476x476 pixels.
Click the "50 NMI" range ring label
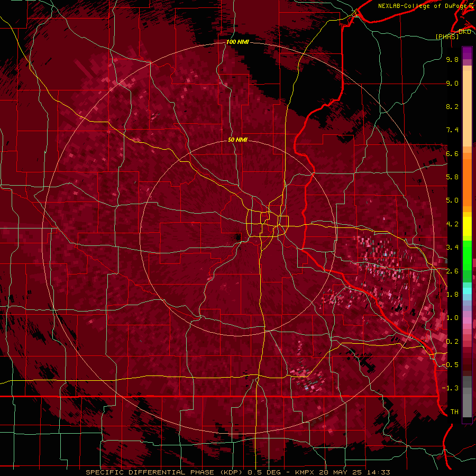(237, 140)
